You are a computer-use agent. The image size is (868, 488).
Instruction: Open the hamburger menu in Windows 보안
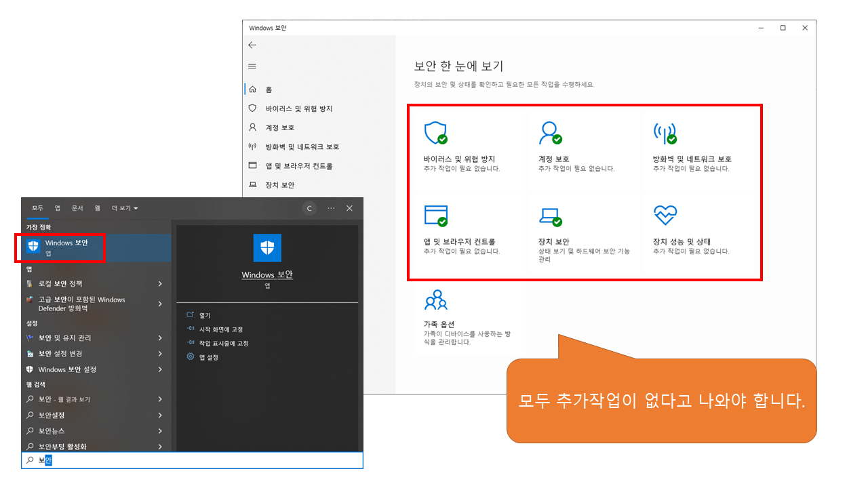(x=252, y=66)
